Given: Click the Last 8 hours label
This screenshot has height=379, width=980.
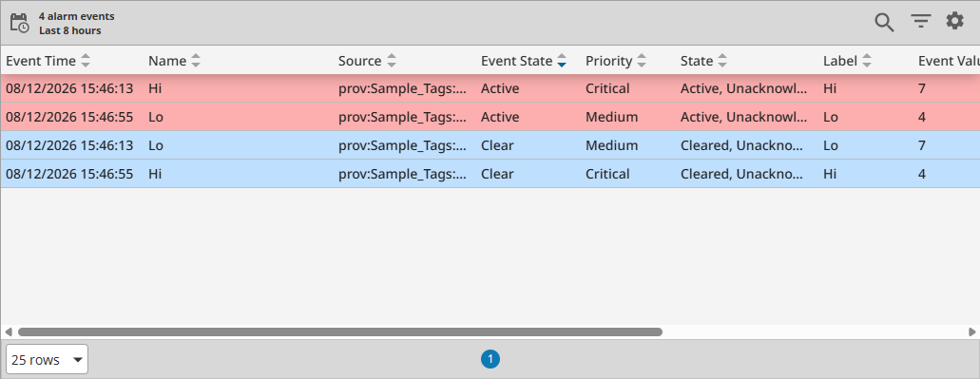Looking at the screenshot, I should coord(70,30).
